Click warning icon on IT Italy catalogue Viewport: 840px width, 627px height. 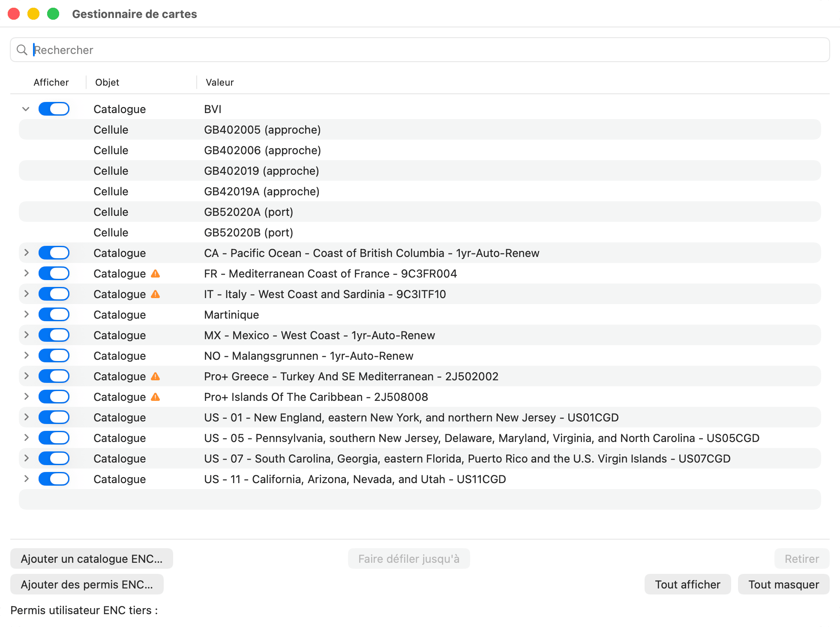pos(156,294)
